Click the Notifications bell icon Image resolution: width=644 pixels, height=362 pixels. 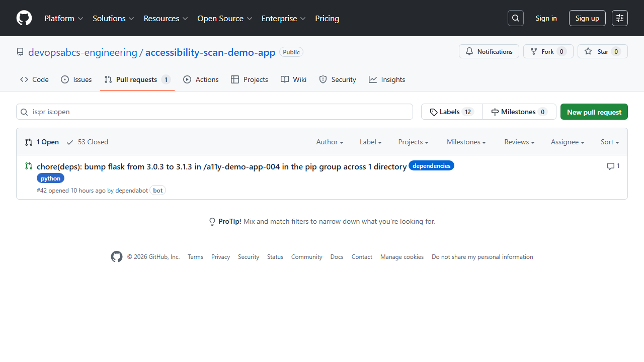(469, 51)
